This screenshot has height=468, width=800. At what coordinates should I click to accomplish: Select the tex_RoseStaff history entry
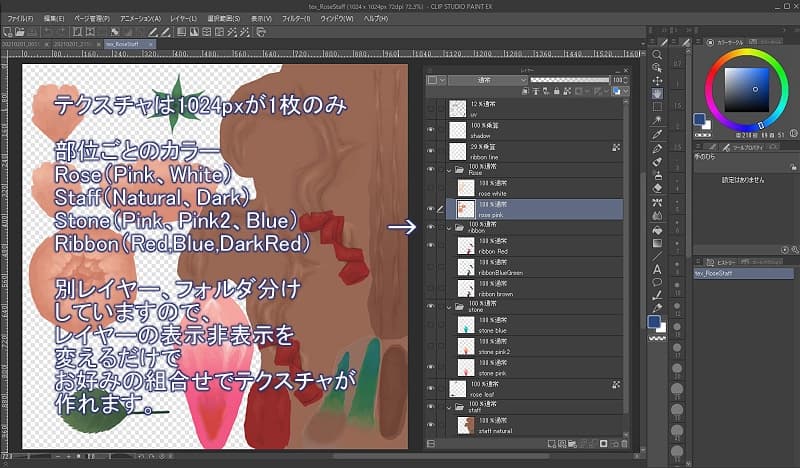tap(743, 274)
